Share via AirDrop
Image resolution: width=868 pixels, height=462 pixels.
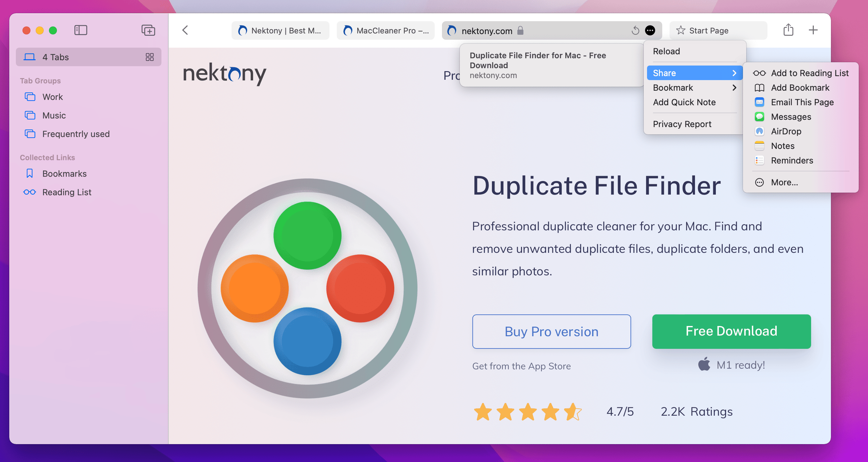[801, 131]
